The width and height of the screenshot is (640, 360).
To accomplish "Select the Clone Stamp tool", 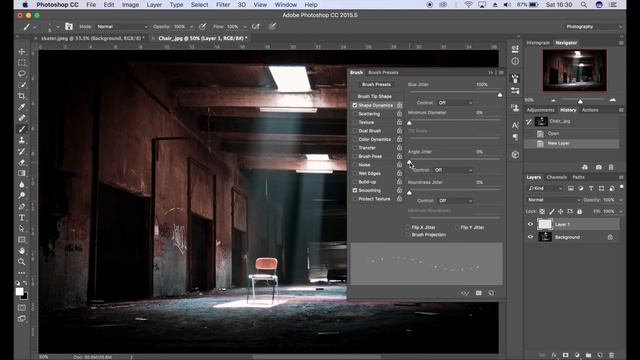I will [22, 140].
